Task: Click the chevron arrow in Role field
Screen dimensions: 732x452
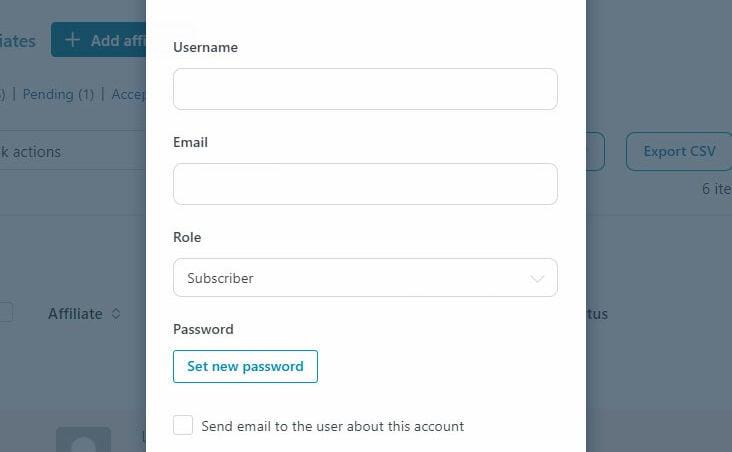Action: [x=537, y=279]
